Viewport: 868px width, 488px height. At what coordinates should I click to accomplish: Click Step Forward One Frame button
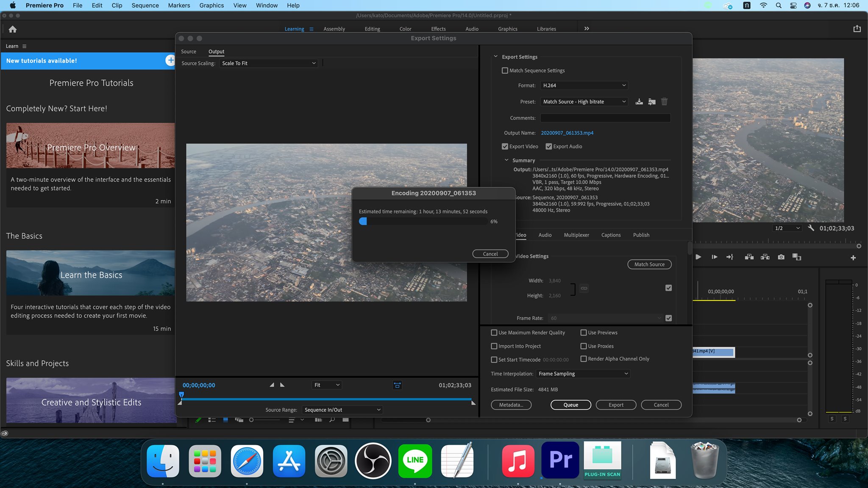pyautogui.click(x=714, y=257)
